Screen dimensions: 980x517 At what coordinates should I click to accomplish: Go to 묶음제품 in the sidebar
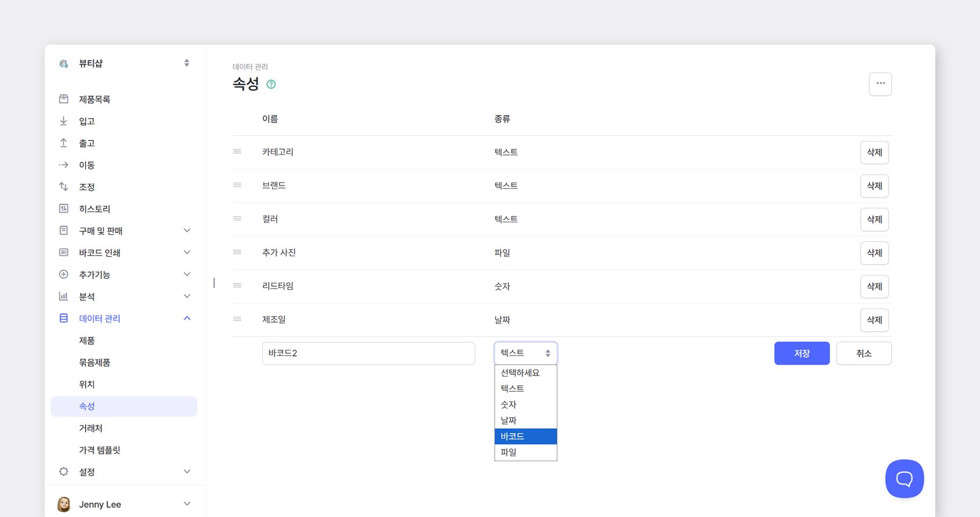coord(94,363)
